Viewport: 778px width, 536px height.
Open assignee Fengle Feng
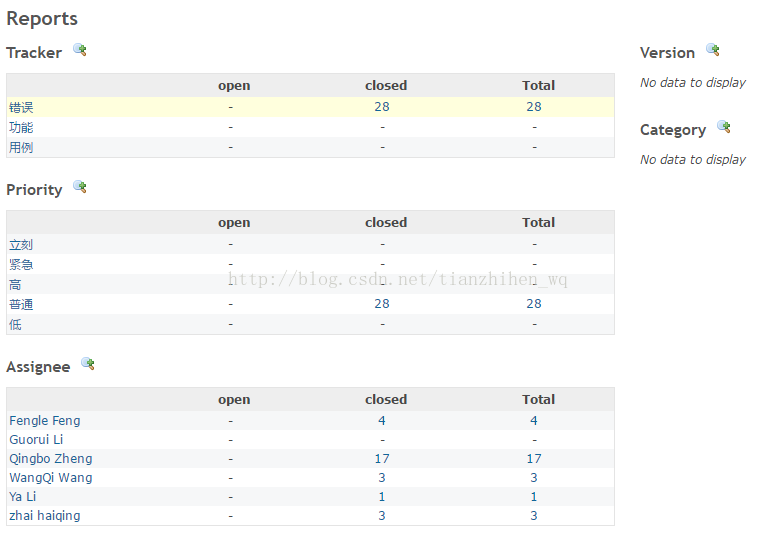45,421
